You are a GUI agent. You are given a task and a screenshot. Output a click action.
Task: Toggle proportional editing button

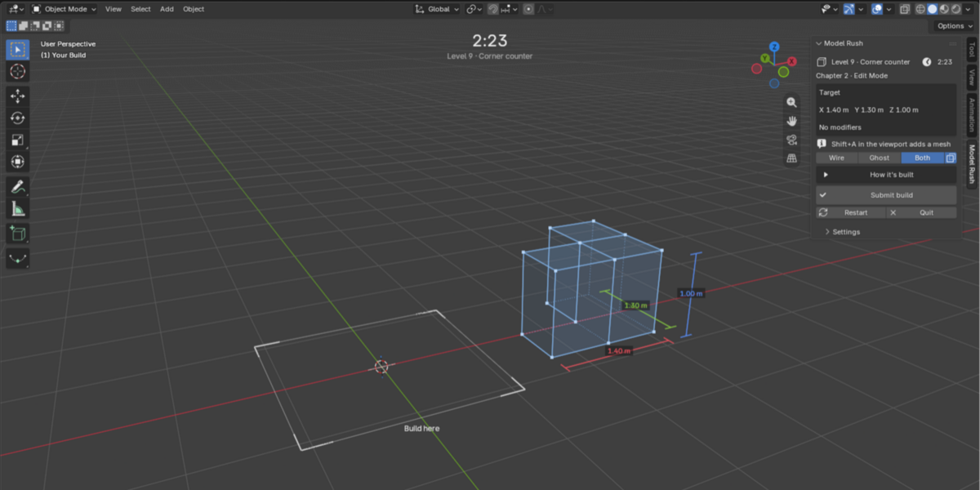pos(528,9)
